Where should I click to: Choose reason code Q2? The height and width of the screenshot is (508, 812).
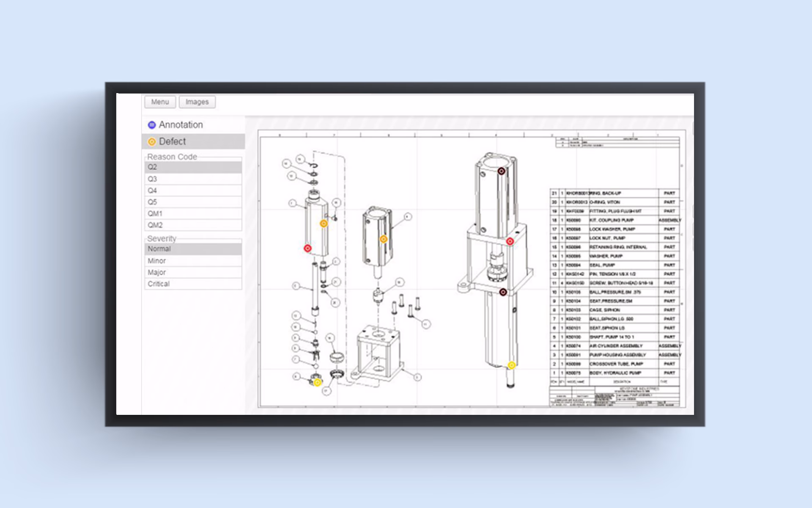193,167
